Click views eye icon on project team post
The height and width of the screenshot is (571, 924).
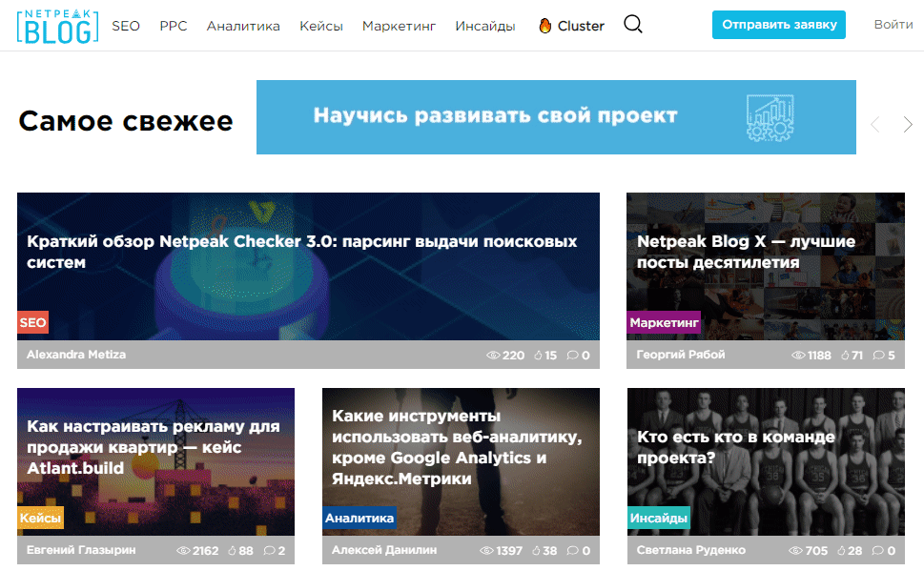[x=795, y=550]
